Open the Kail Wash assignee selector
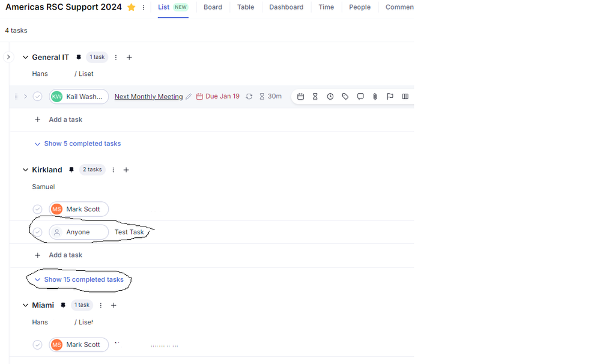Image resolution: width=600 pixels, height=364 pixels. tap(79, 97)
